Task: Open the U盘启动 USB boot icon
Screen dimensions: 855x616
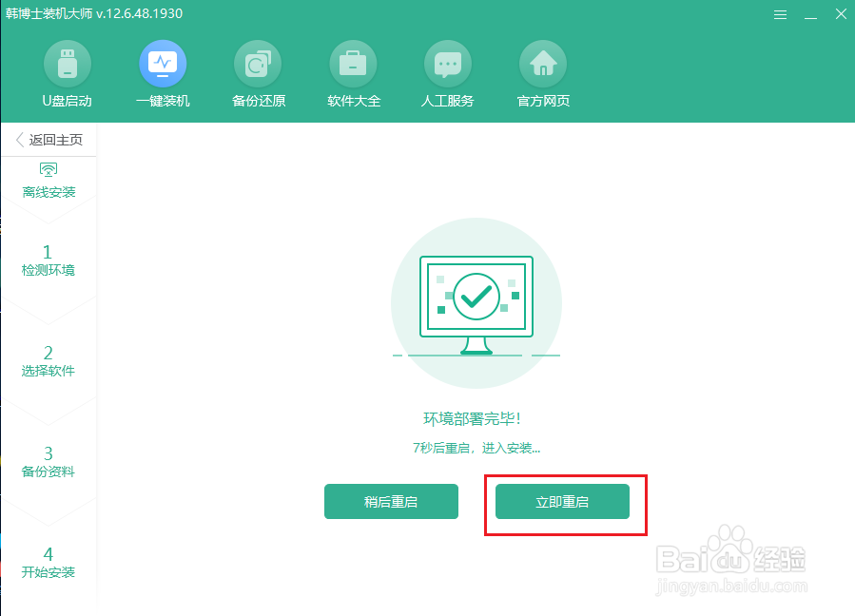Action: (x=68, y=64)
